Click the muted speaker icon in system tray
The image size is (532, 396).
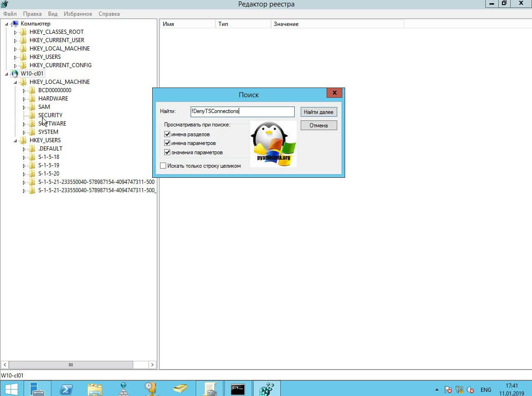pyautogui.click(x=470, y=390)
